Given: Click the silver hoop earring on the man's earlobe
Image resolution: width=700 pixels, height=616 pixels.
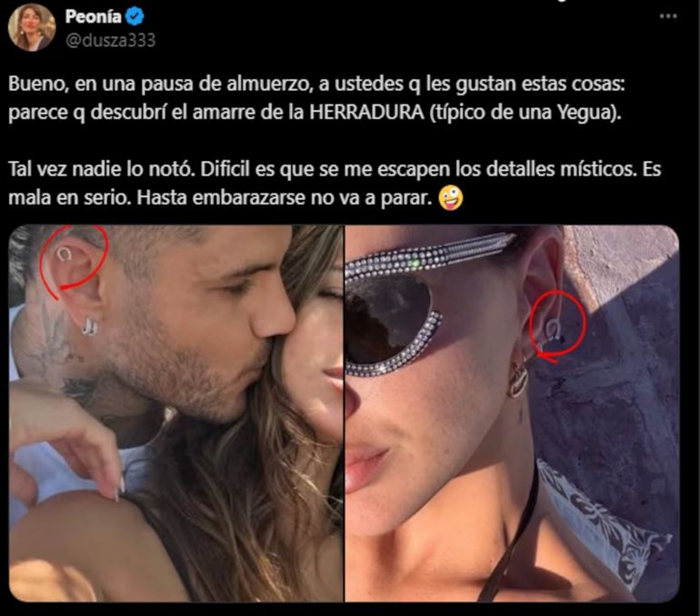Looking at the screenshot, I should (x=90, y=326).
